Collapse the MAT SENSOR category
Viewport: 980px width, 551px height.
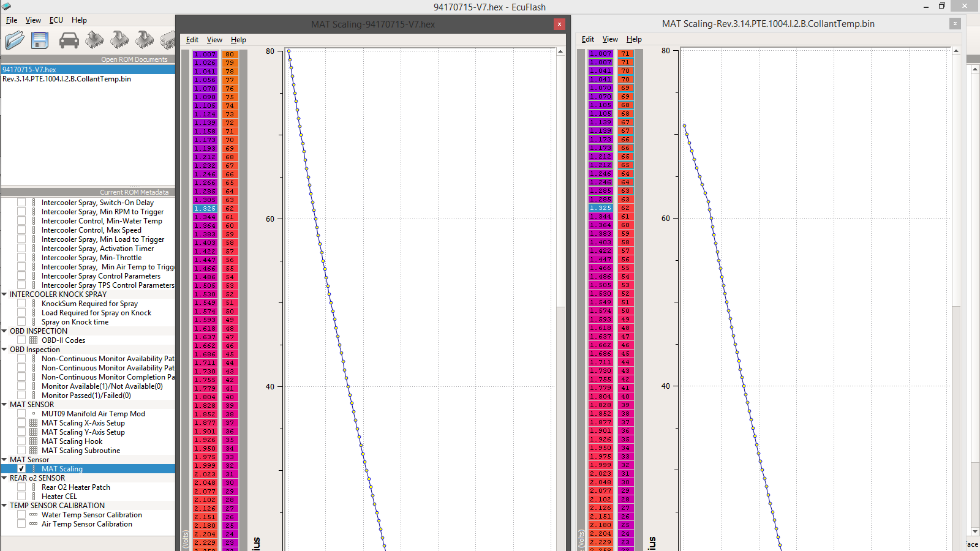4,405
